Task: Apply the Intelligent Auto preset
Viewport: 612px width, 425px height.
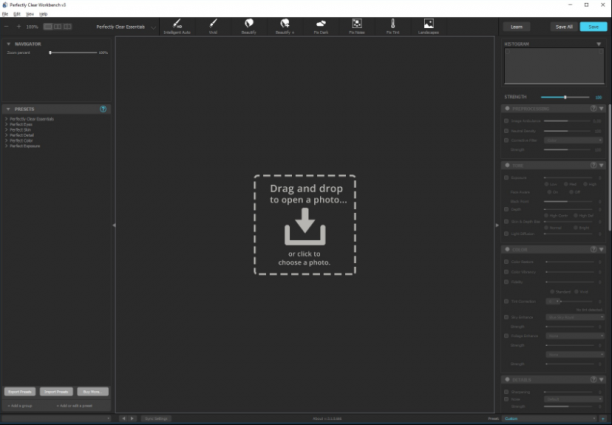Action: [177, 27]
